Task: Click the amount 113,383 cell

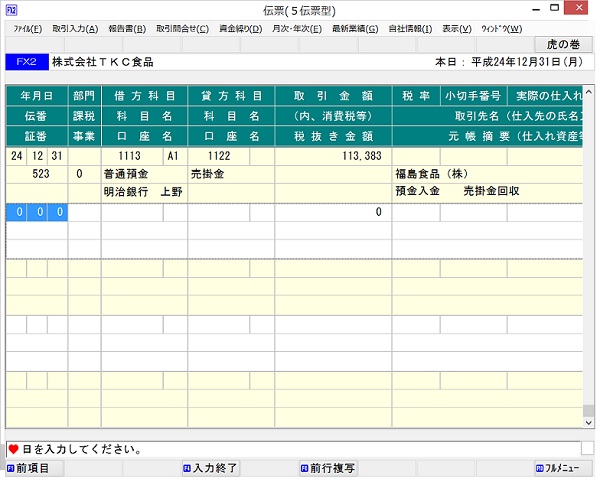Action: pos(333,156)
